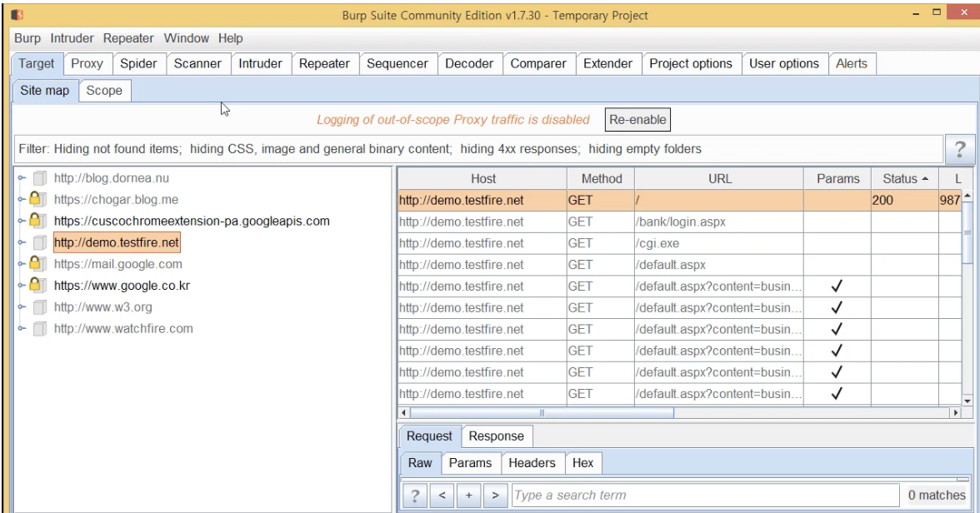Open the Intruder menu in menu bar
Viewport: 980px width, 513px height.
tap(72, 38)
